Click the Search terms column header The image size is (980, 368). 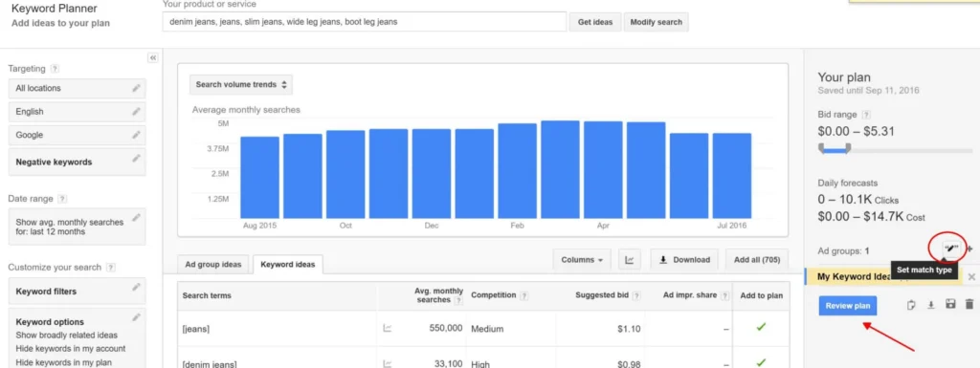point(207,295)
